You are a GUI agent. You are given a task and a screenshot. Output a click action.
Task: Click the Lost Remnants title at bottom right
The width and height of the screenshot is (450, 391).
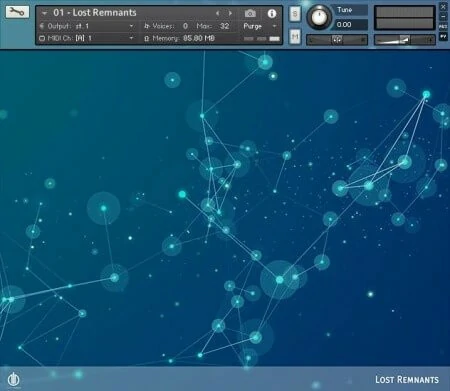(x=407, y=380)
